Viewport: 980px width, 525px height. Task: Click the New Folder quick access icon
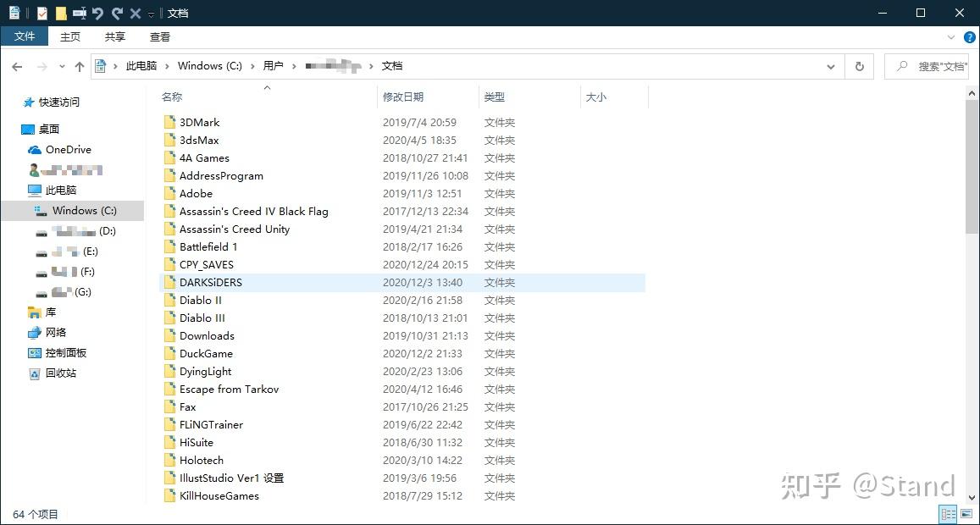pos(59,13)
